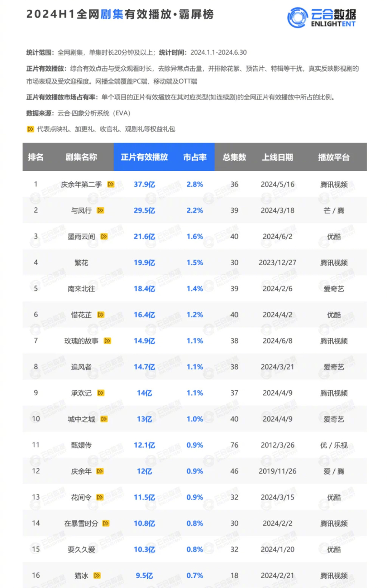The width and height of the screenshot is (387, 588).
Task: Click the yellow badge icon beside 城中之城
Action: click(x=104, y=419)
